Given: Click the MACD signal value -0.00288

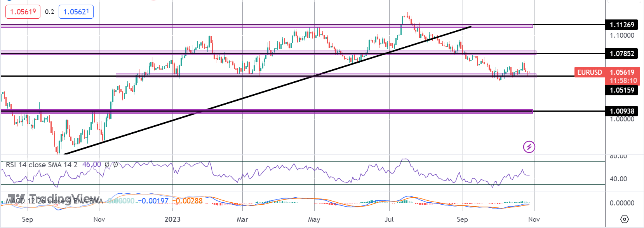Looking at the screenshot, I should (188, 201).
